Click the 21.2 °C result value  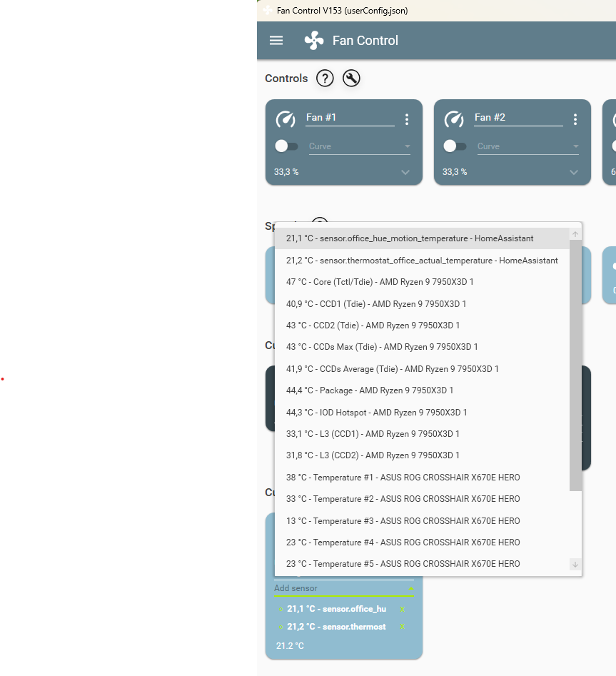click(x=290, y=646)
